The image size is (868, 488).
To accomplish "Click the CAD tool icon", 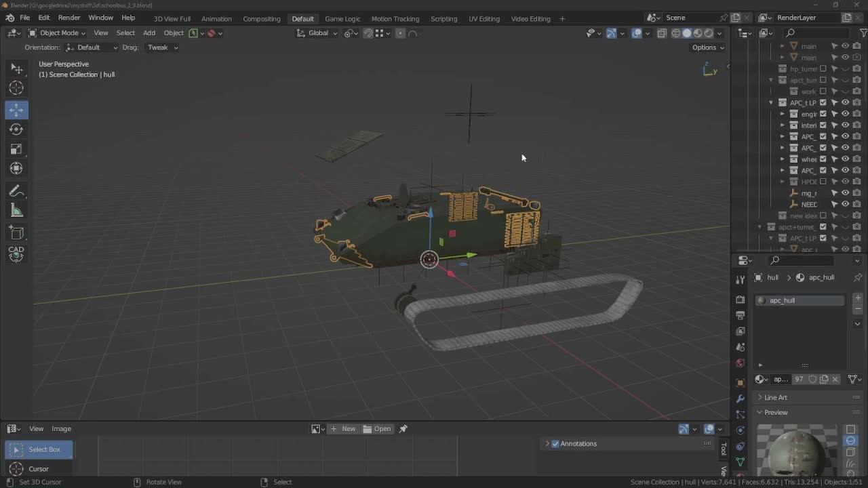I will (16, 254).
